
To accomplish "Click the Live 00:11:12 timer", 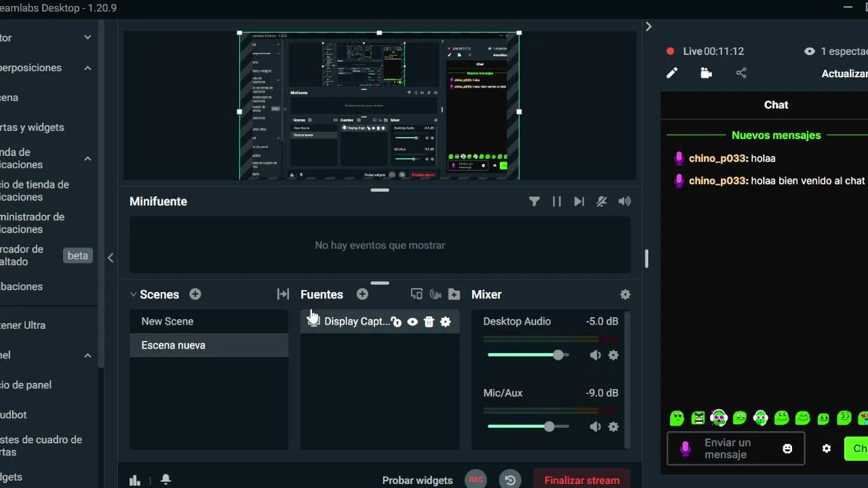I will click(713, 52).
